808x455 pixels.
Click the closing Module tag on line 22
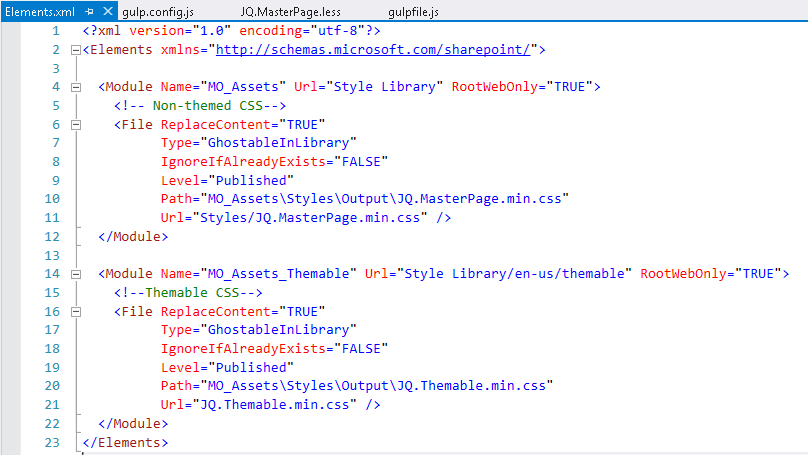pos(133,424)
